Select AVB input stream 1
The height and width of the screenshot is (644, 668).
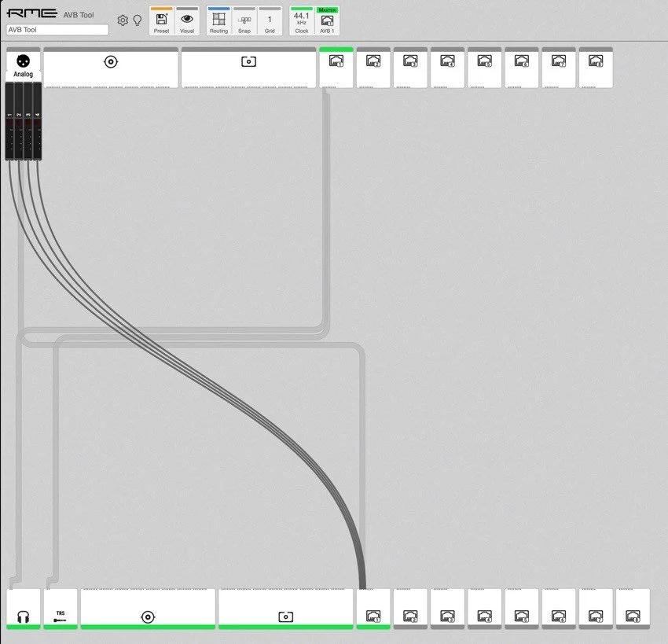point(336,68)
